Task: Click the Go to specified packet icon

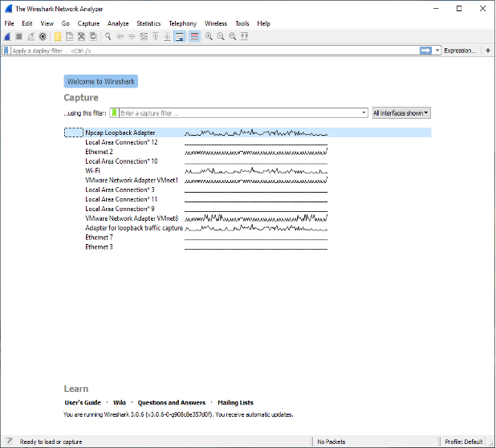Action: point(144,37)
